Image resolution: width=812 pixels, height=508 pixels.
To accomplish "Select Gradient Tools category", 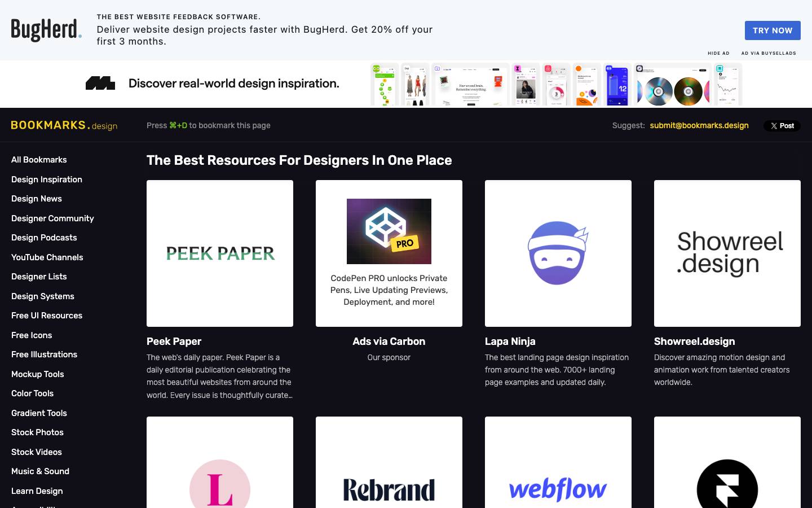I will click(x=39, y=413).
